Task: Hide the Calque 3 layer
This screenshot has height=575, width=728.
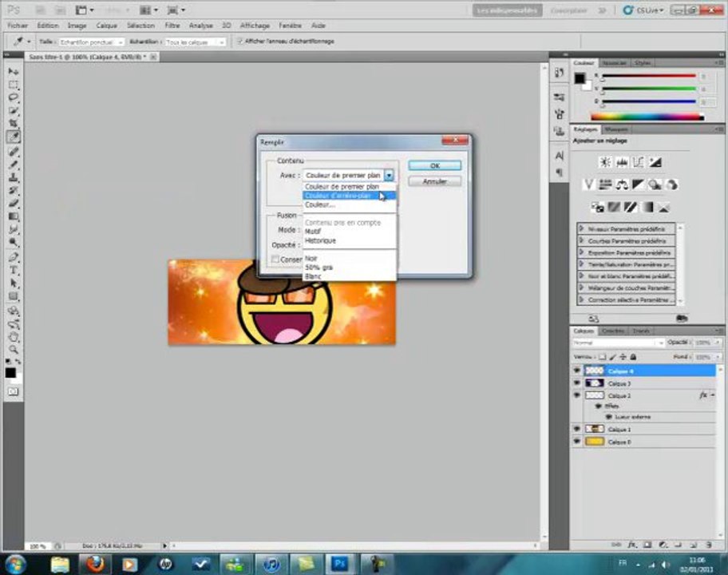Action: tap(577, 383)
